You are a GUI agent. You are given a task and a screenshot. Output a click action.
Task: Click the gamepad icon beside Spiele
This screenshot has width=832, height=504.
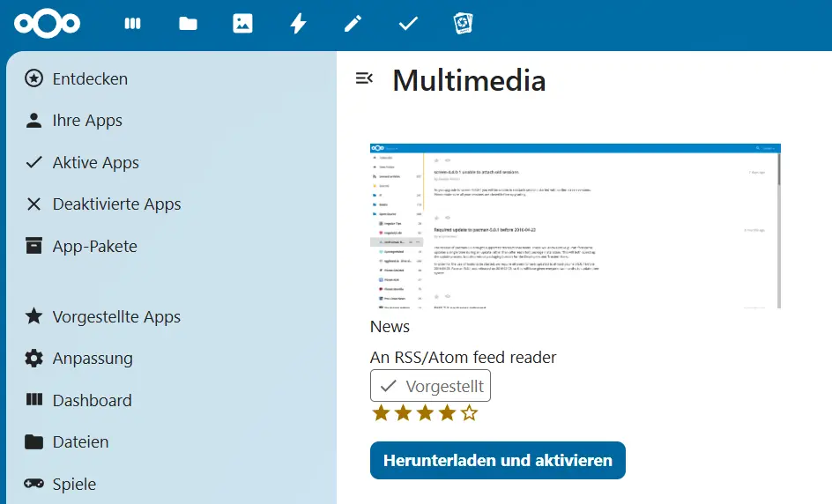[34, 484]
